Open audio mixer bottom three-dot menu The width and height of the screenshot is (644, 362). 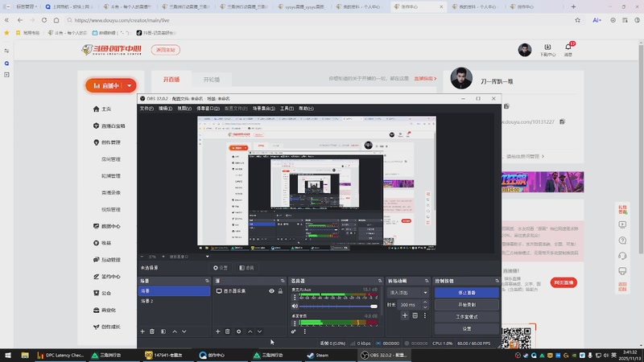tap(305, 331)
